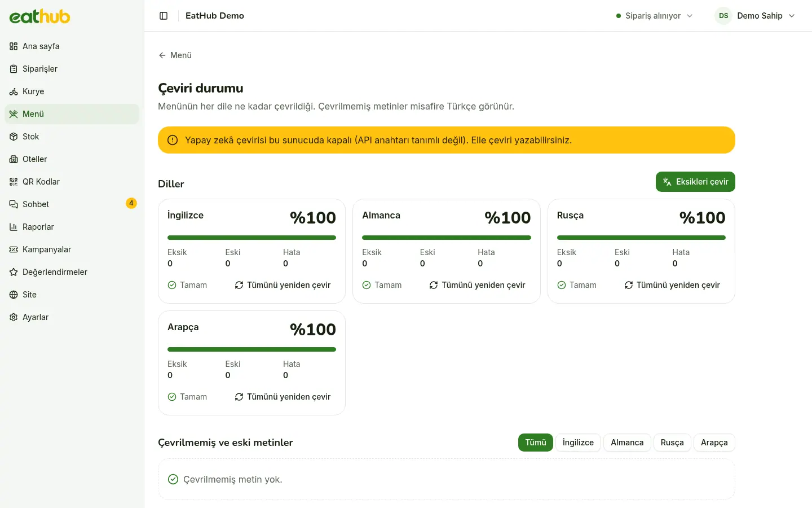
Task: Open Sohbet chat icon
Action: [14, 204]
